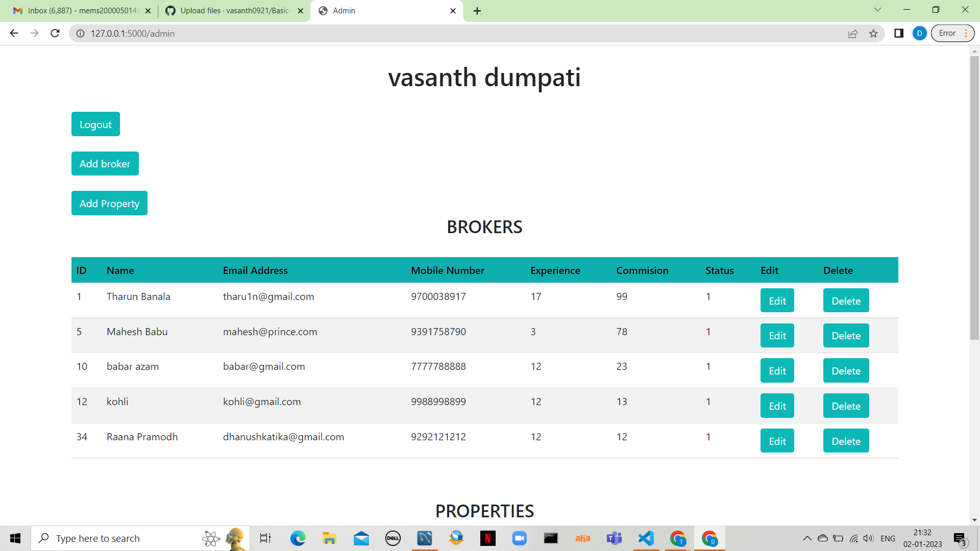The width and height of the screenshot is (980, 551).
Task: Expand hidden icons in the system tray
Action: coord(808,538)
